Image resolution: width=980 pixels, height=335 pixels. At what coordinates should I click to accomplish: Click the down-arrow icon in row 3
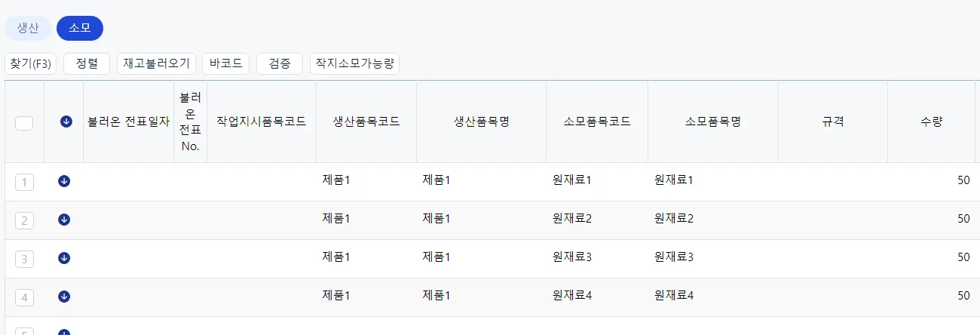tap(64, 258)
